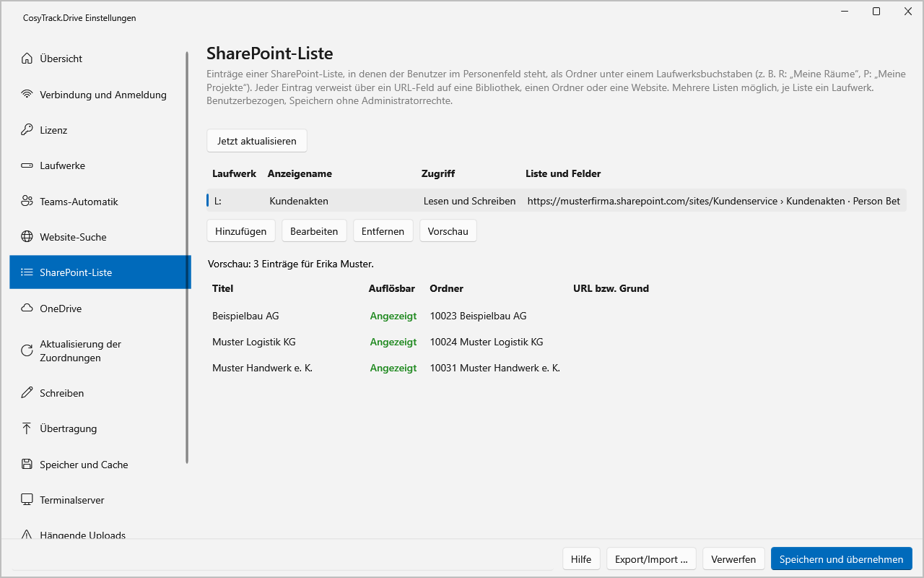Click the Vorschau button
This screenshot has width=924, height=578.
[448, 231]
